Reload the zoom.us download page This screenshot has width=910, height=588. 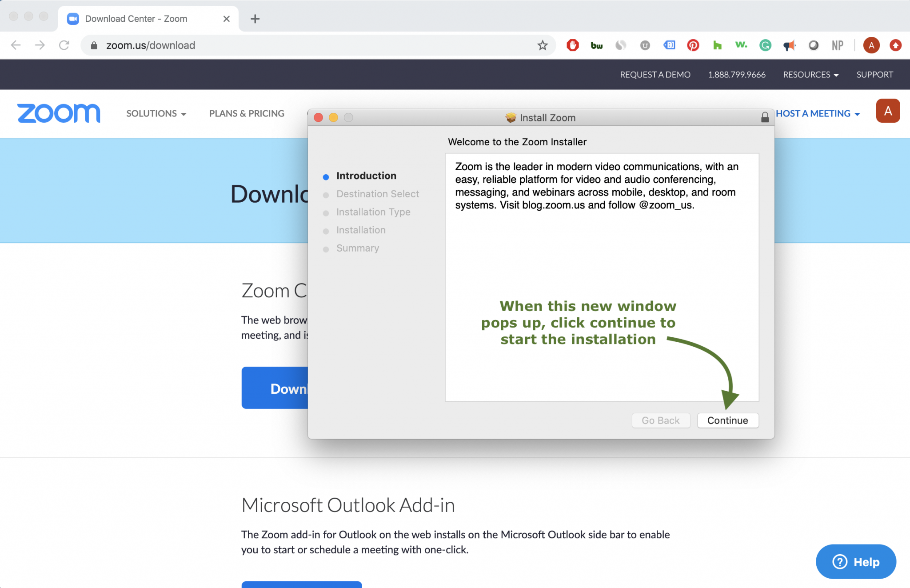pos(64,45)
